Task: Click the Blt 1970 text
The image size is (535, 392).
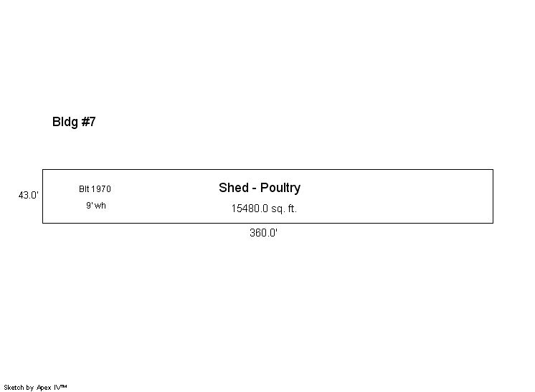Action: (x=95, y=189)
